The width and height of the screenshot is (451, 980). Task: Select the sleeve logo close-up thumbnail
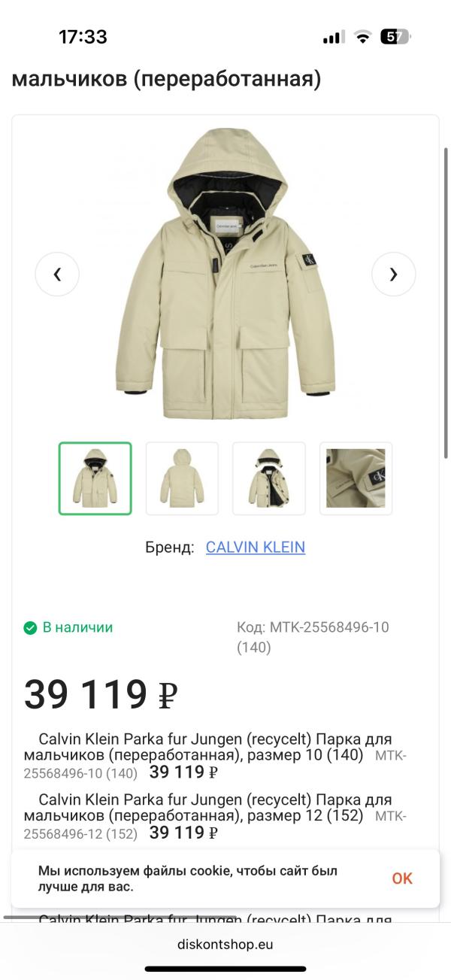point(356,478)
